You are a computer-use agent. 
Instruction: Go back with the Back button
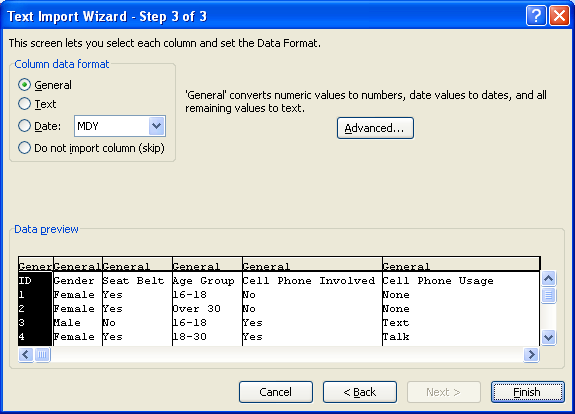click(x=360, y=392)
